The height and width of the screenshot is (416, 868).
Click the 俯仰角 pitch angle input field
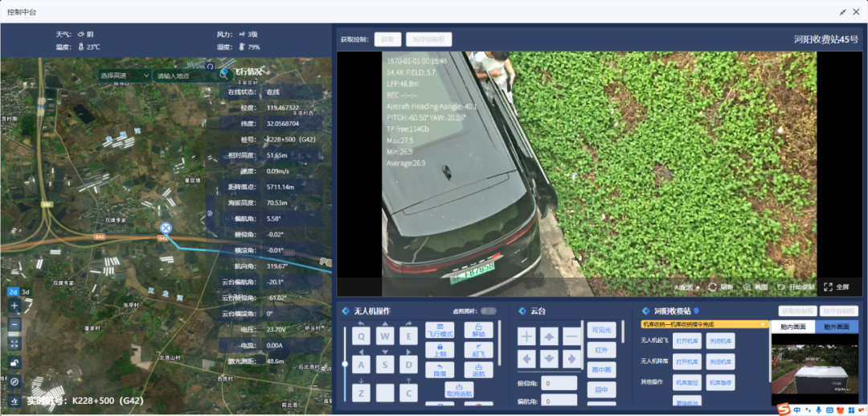[559, 383]
